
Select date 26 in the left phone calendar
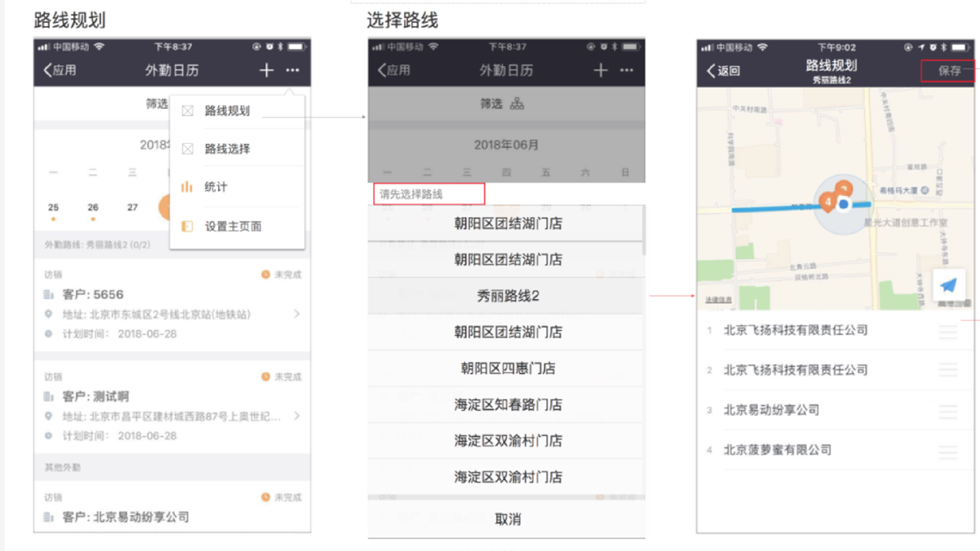click(x=93, y=208)
